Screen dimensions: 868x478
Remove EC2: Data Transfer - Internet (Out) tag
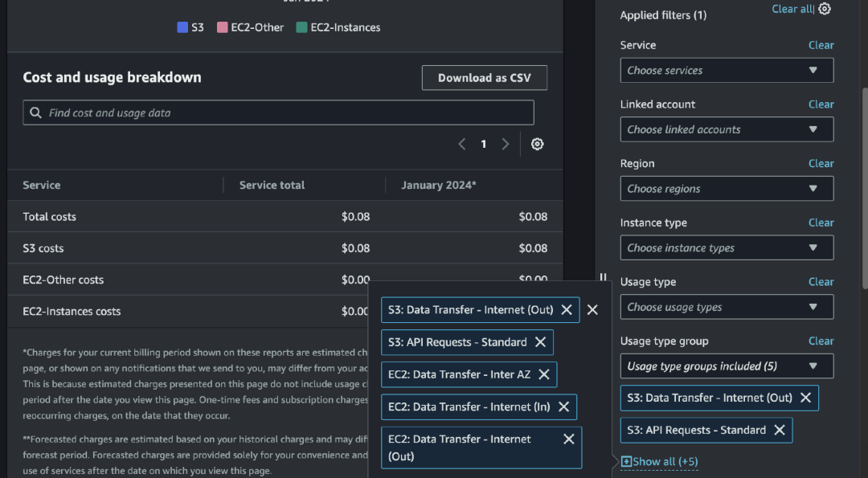[568, 439]
